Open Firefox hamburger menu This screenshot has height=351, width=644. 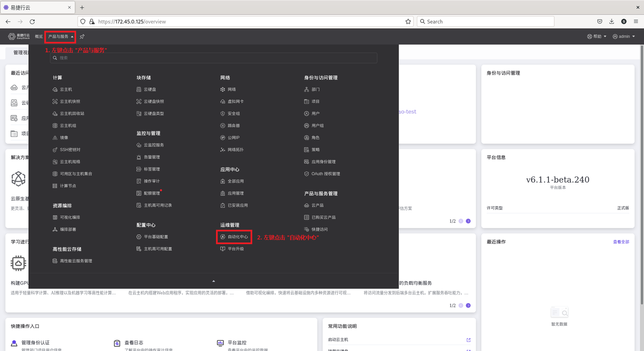[636, 21]
